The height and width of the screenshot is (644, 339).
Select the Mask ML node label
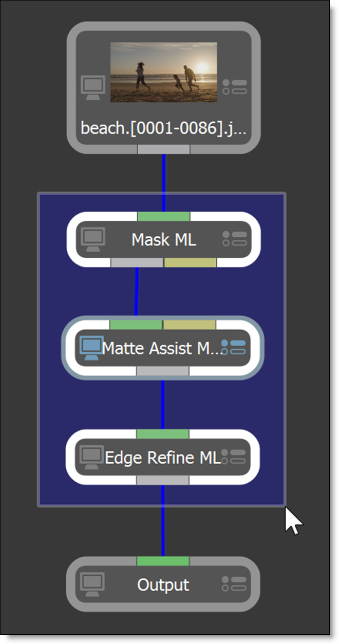click(163, 240)
